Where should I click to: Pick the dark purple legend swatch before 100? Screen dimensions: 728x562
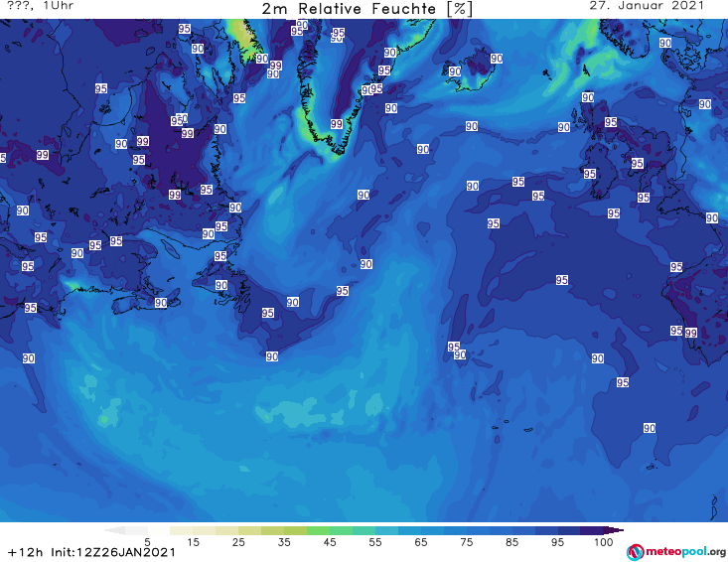tap(592, 530)
